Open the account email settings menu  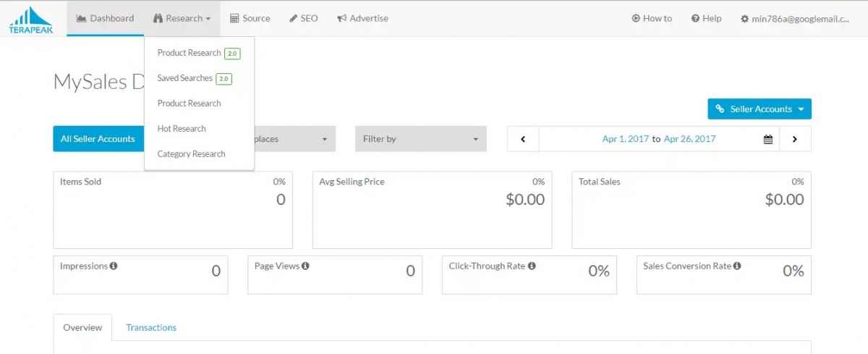pyautogui.click(x=794, y=19)
